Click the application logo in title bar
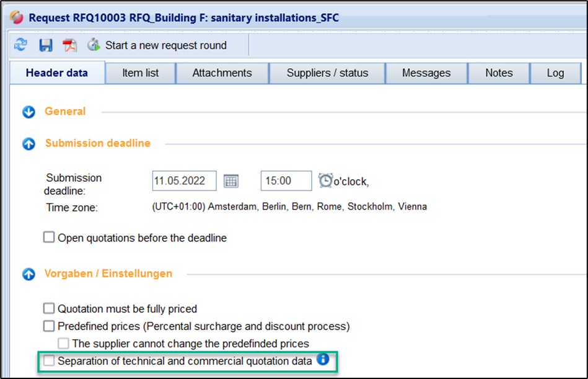Screen dimensions: 588x379 17,16
